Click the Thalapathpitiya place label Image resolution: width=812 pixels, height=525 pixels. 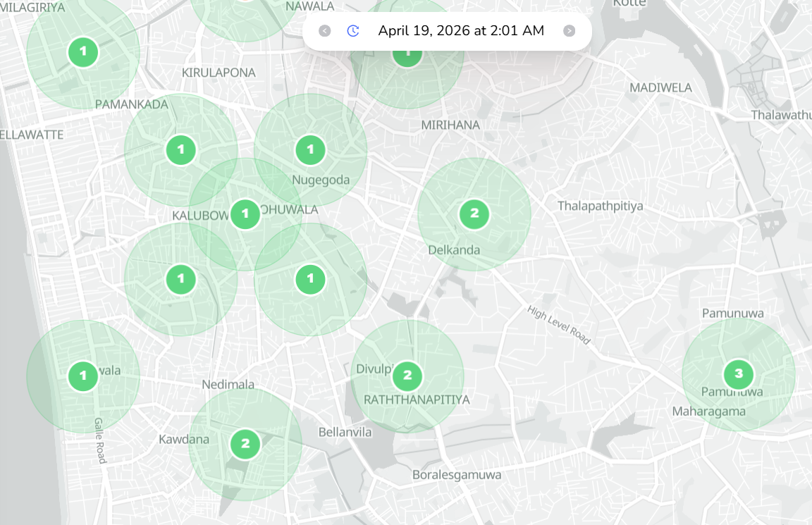tap(601, 206)
